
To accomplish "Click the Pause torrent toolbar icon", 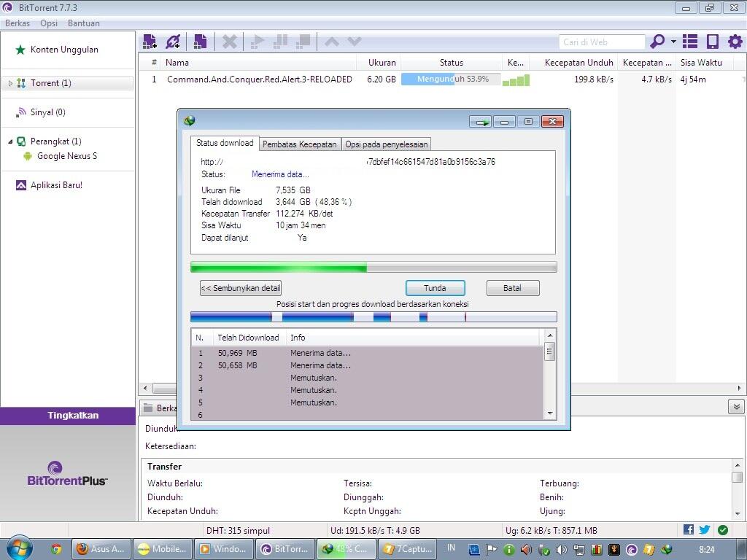I will [281, 42].
